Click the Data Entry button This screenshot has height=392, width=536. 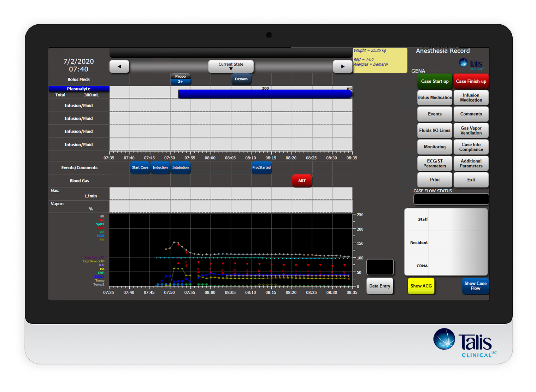pyautogui.click(x=380, y=286)
